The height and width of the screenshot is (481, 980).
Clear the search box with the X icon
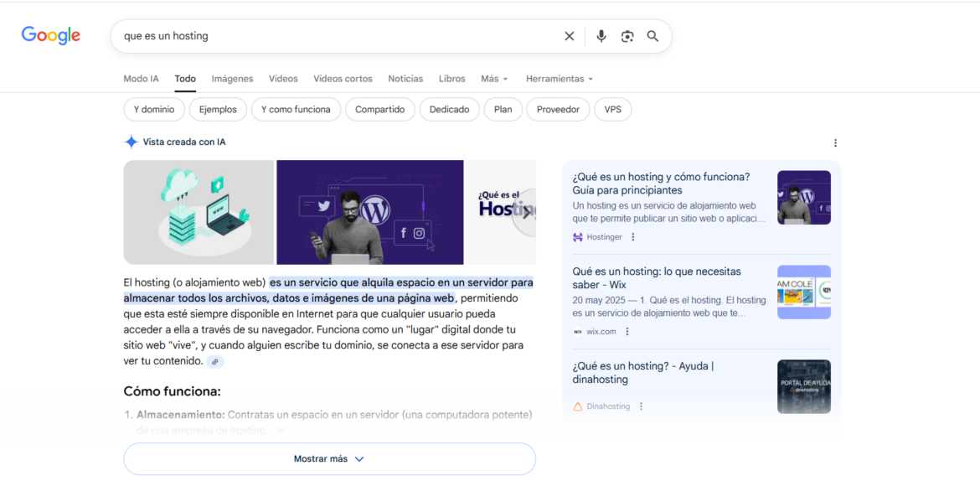point(569,36)
